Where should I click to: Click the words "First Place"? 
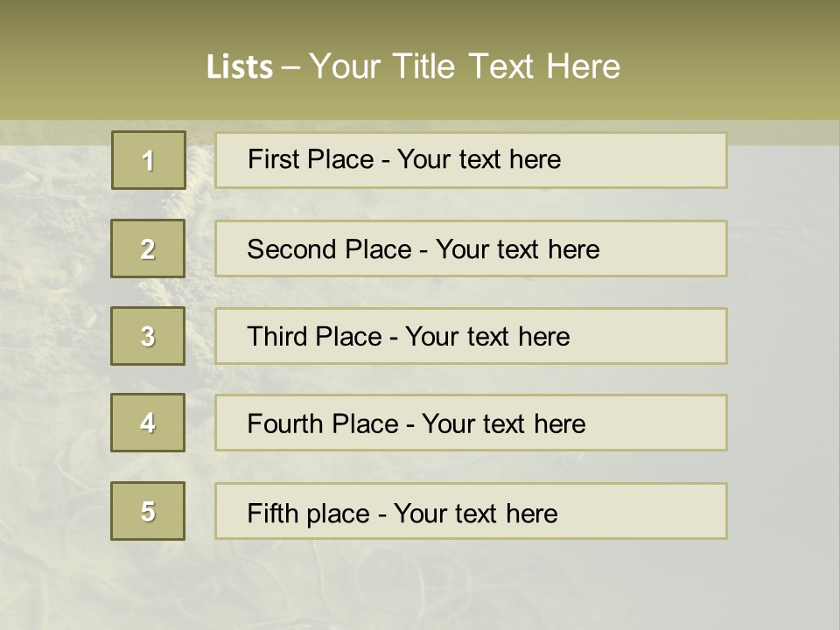pos(311,159)
